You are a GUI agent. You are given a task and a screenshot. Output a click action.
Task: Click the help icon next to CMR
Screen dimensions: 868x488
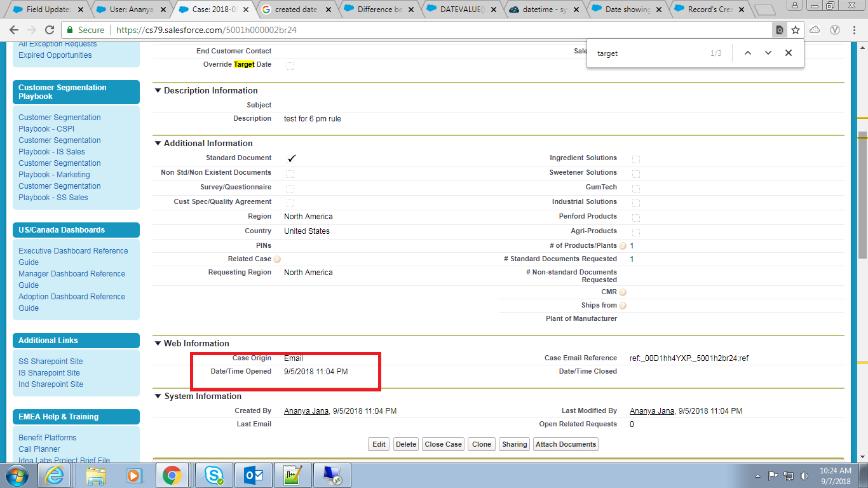623,292
